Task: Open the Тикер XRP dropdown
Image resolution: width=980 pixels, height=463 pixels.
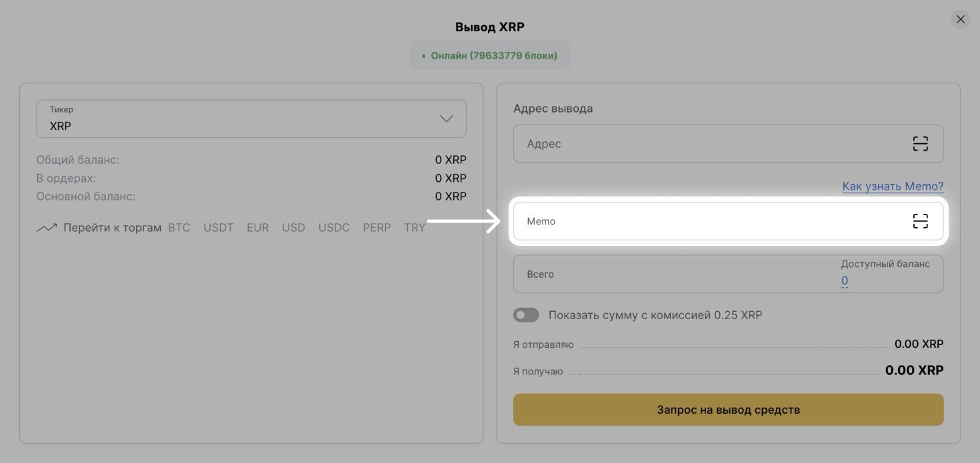Action: 251,119
